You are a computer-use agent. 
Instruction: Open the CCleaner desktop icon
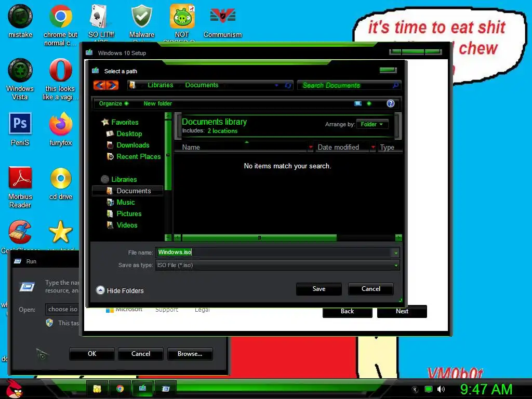click(x=20, y=232)
